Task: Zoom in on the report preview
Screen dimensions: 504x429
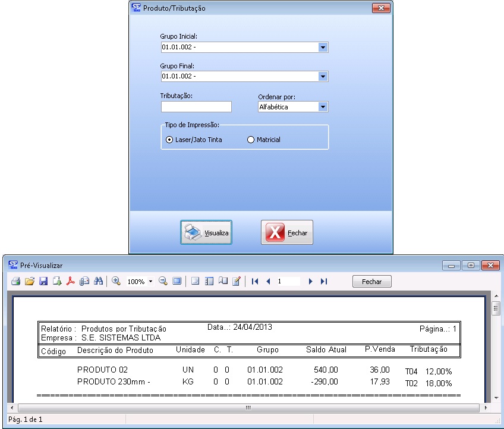Action: [x=116, y=282]
